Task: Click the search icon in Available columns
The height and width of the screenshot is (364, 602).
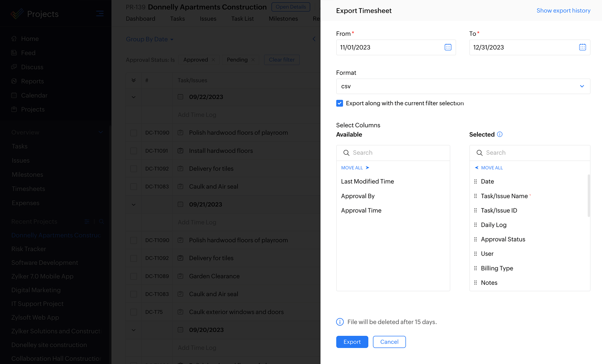Action: pos(346,153)
